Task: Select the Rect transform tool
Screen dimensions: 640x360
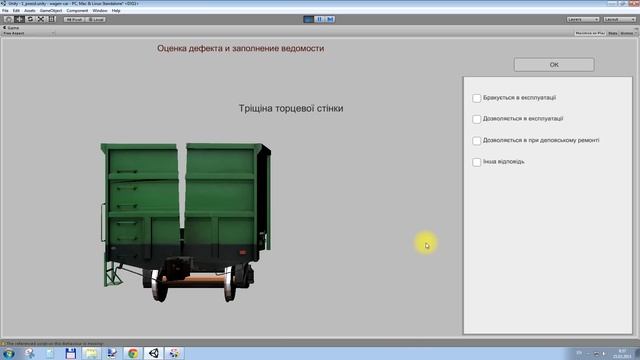Action: 51,19
